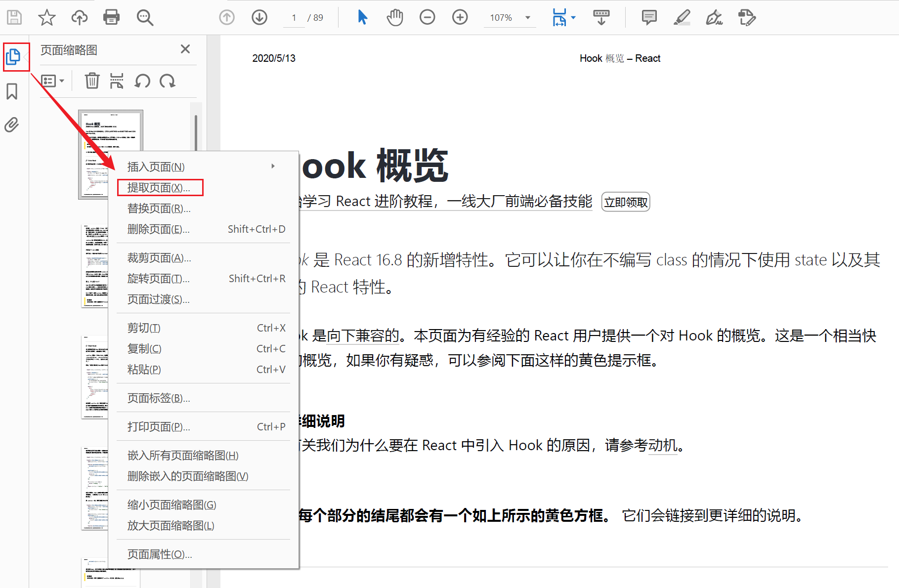Click the 立即领取 button
899x588 pixels.
click(625, 202)
